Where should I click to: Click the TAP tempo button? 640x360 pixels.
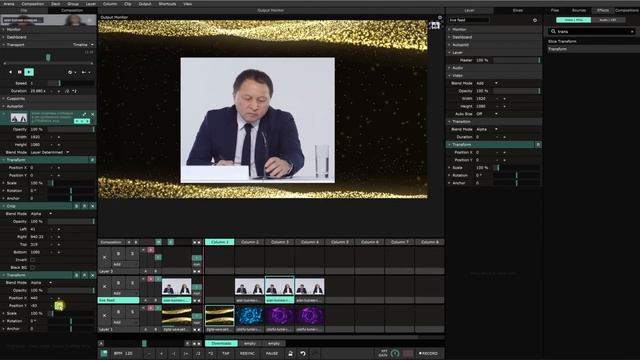coord(226,353)
